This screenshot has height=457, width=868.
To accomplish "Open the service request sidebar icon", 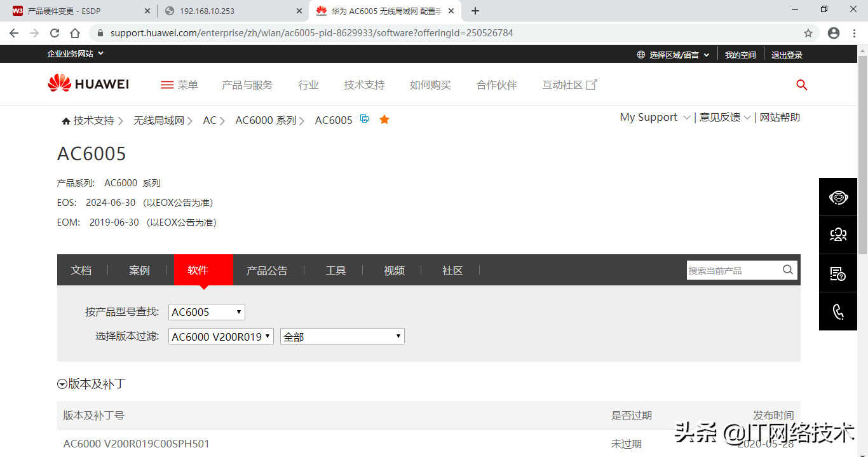I will 838,273.
